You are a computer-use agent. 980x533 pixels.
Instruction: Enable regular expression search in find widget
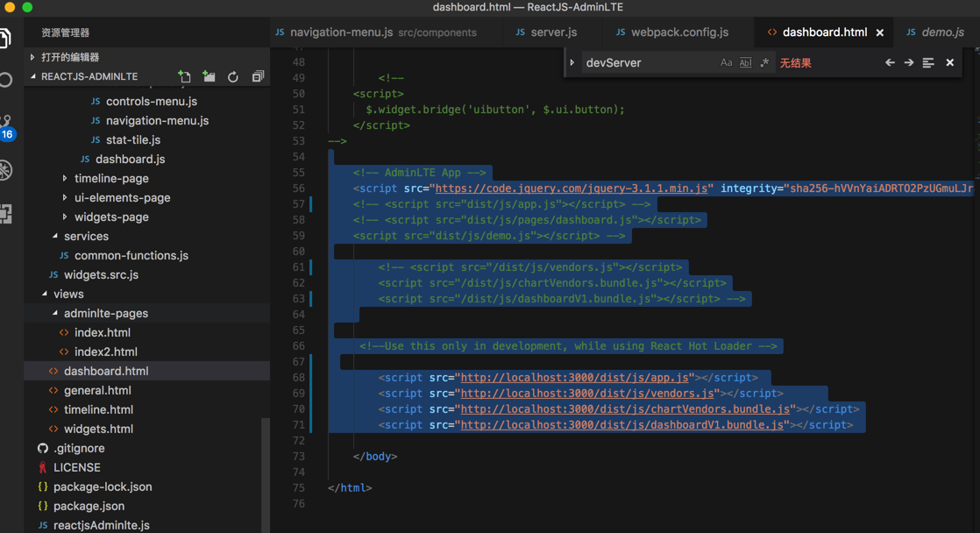click(x=764, y=63)
